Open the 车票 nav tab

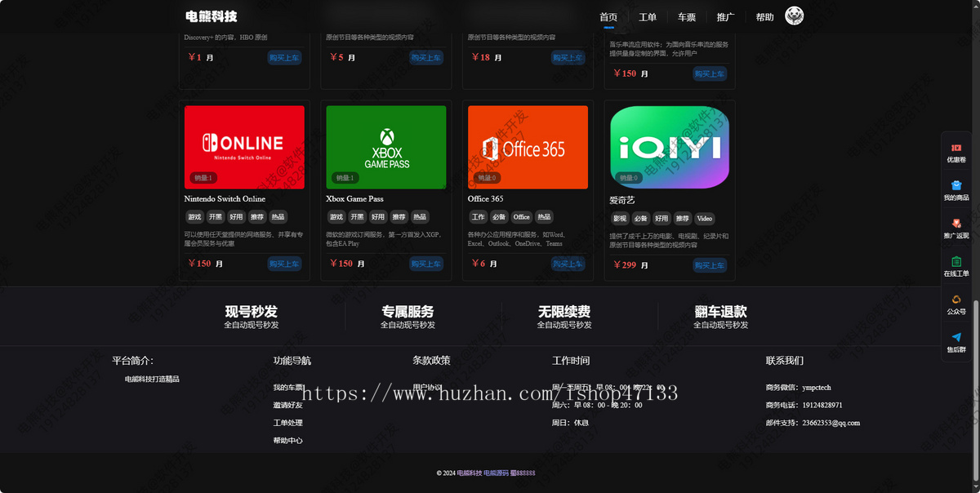point(687,17)
